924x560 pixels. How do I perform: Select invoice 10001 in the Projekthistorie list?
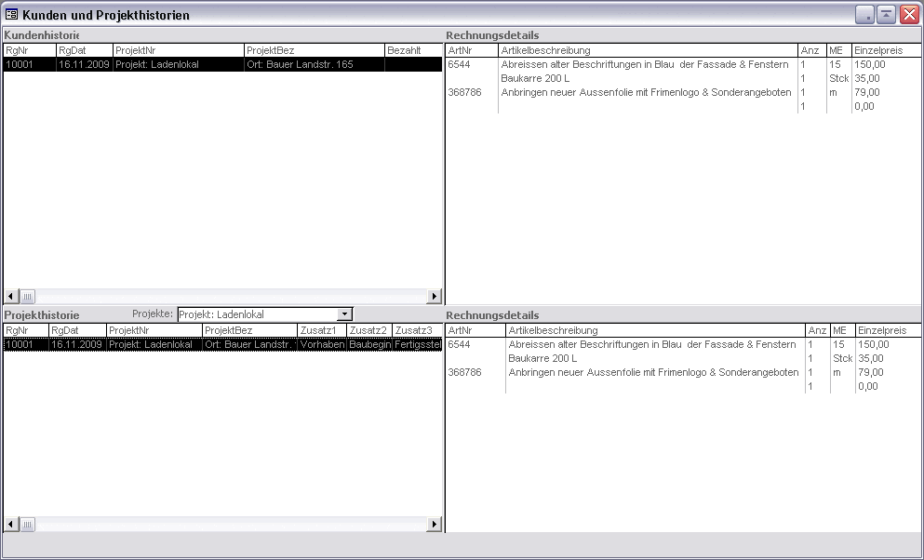point(24,345)
